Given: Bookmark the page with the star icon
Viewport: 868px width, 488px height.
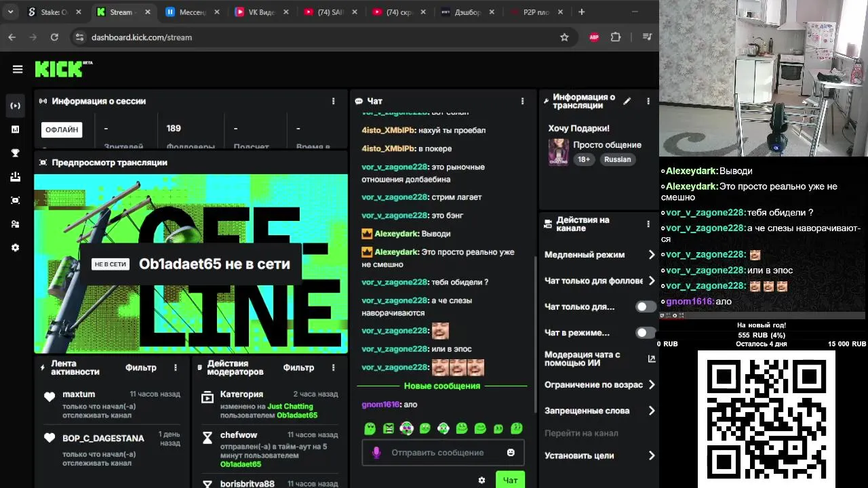Looking at the screenshot, I should tap(564, 37).
